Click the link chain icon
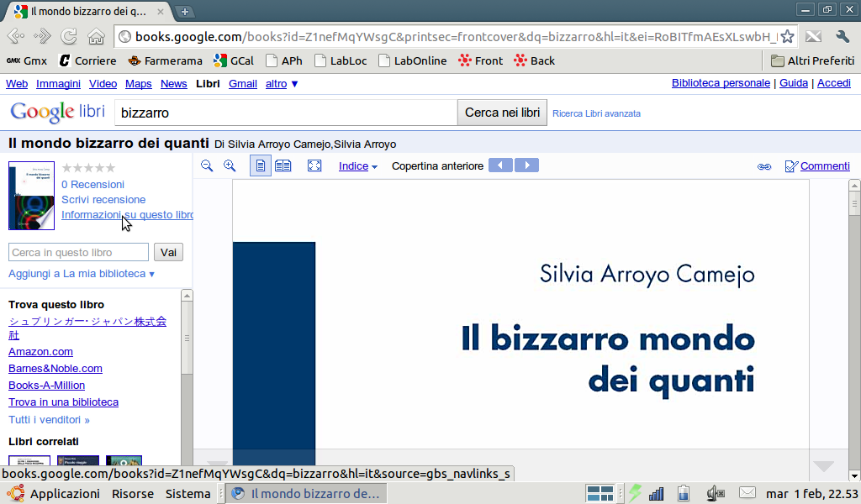 pos(764,166)
